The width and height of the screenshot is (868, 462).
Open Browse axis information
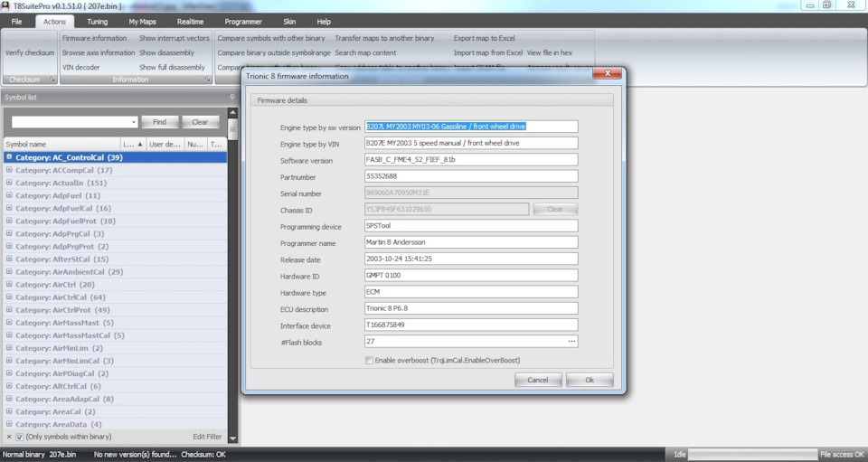[99, 52]
